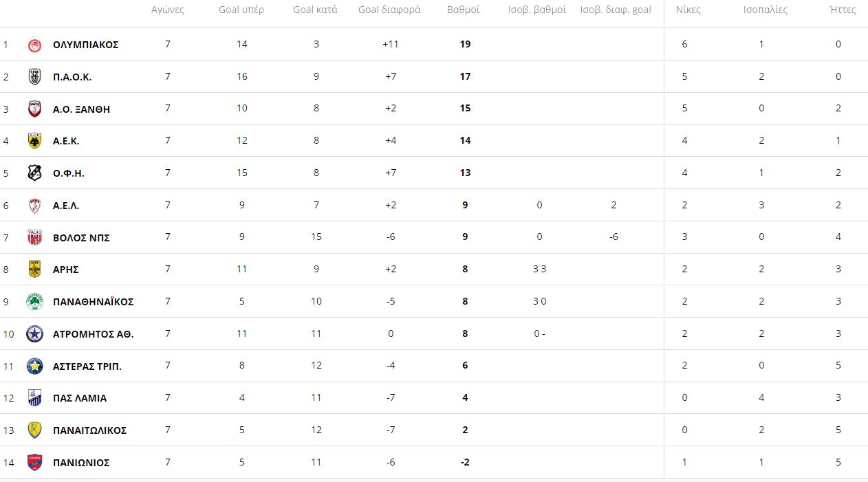868x482 pixels.
Task: Click the Panathinaikos green clover logo
Action: pos(34,302)
